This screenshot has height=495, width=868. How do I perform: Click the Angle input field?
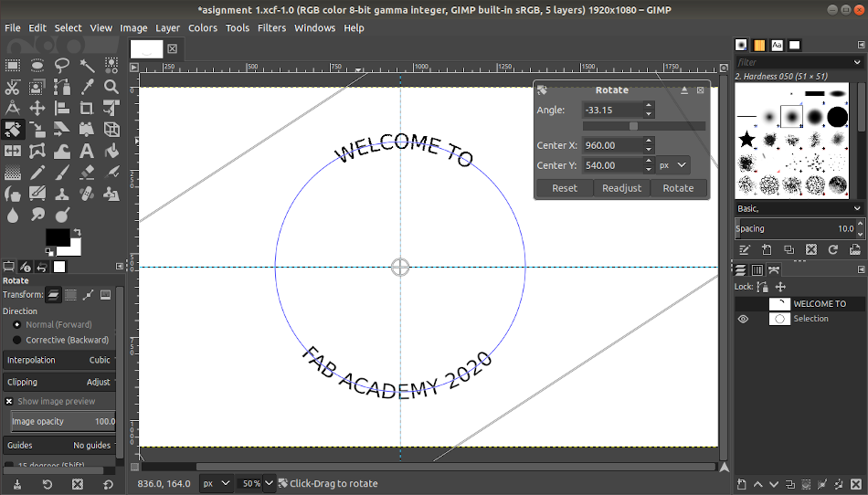(x=613, y=111)
